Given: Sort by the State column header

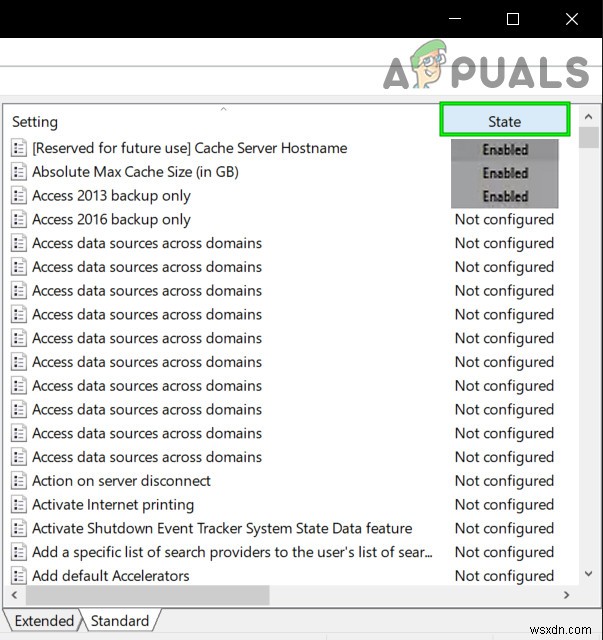Looking at the screenshot, I should click(x=505, y=121).
